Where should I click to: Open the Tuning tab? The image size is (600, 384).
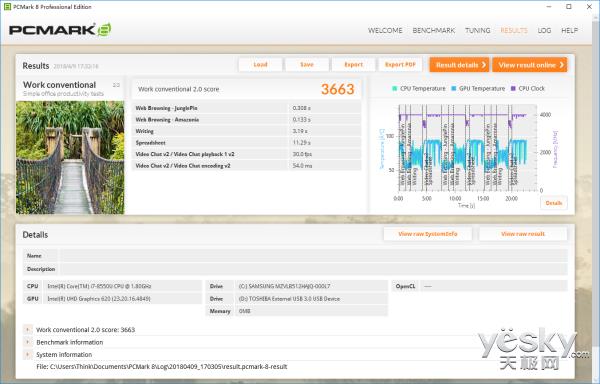point(478,31)
